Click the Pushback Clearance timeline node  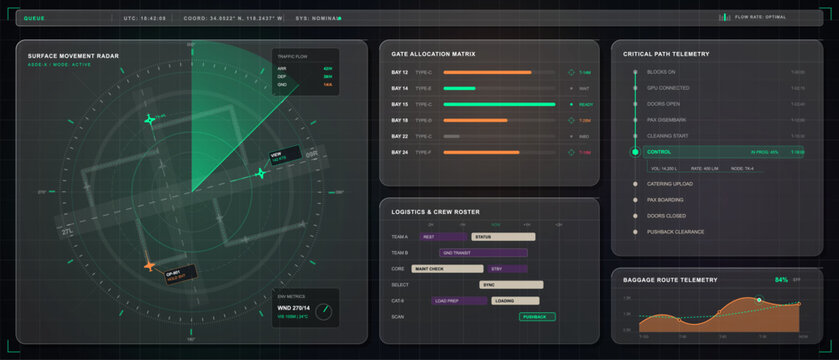coord(635,232)
